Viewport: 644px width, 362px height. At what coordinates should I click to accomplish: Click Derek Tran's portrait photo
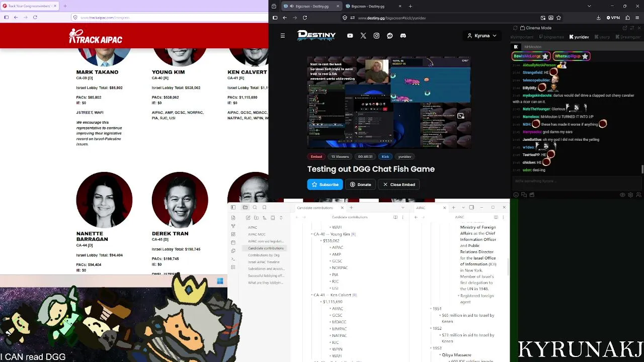180,200
